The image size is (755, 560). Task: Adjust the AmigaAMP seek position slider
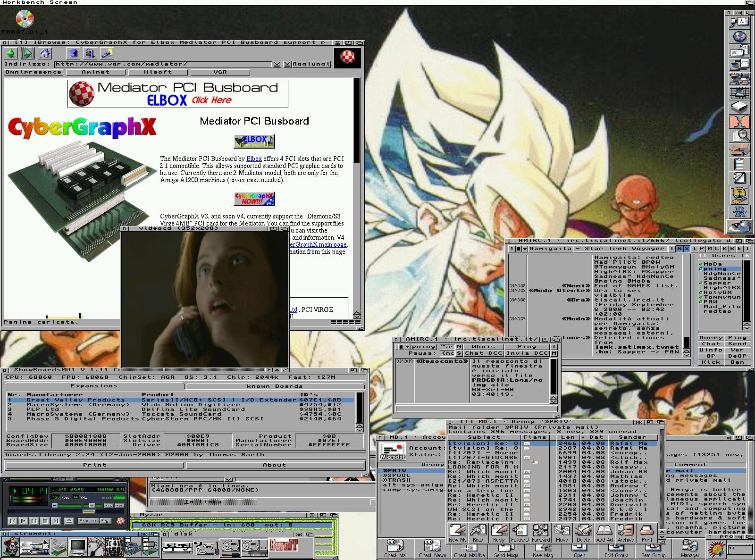[x=89, y=511]
